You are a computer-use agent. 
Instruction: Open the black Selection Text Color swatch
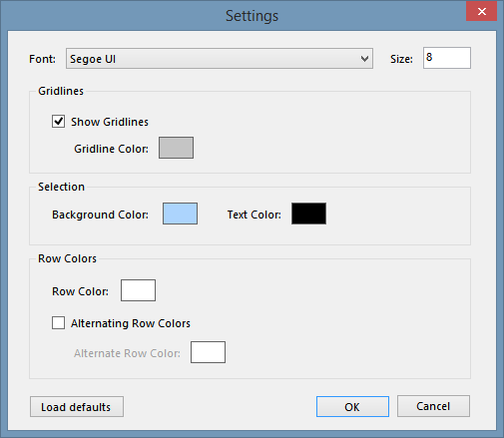(308, 214)
